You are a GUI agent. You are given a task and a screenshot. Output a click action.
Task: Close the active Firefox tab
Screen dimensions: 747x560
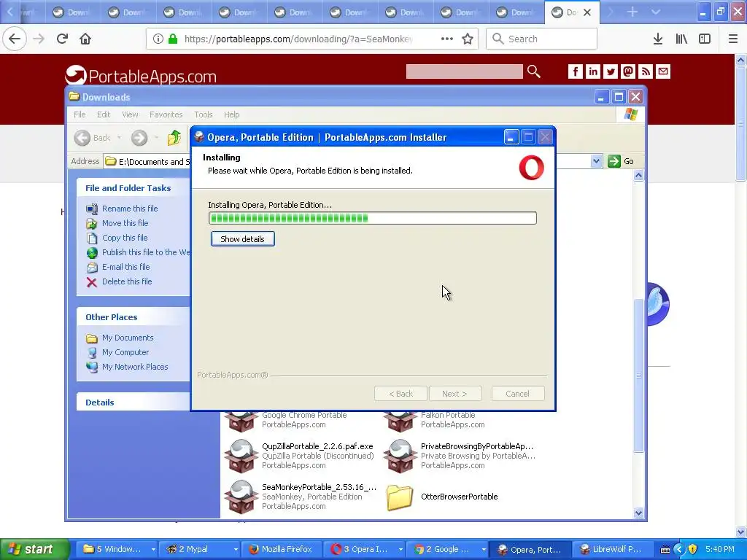[x=587, y=12]
